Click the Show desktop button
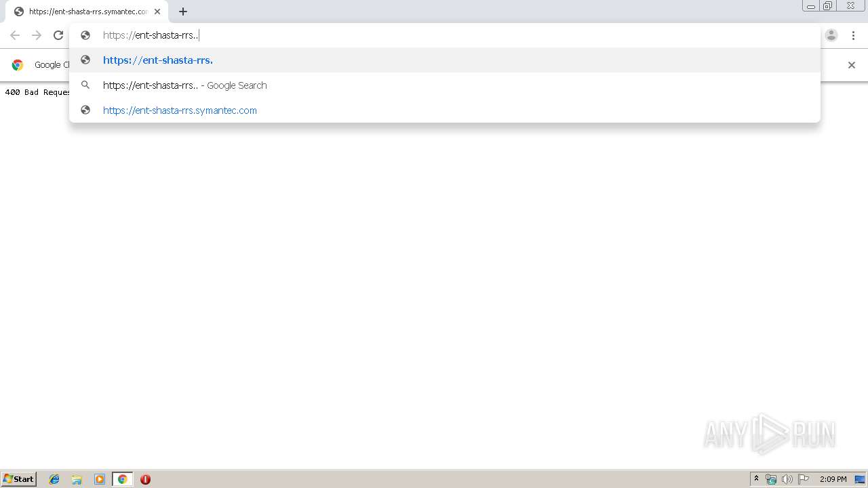 pos(860,479)
